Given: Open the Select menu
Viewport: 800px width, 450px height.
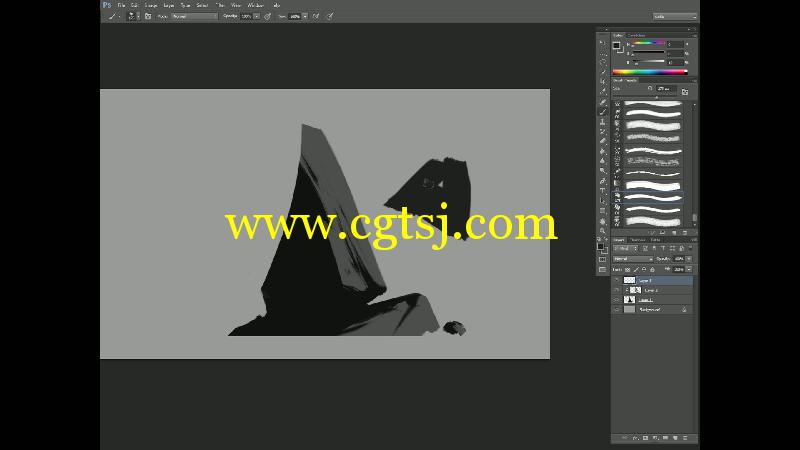Looking at the screenshot, I should (x=202, y=5).
